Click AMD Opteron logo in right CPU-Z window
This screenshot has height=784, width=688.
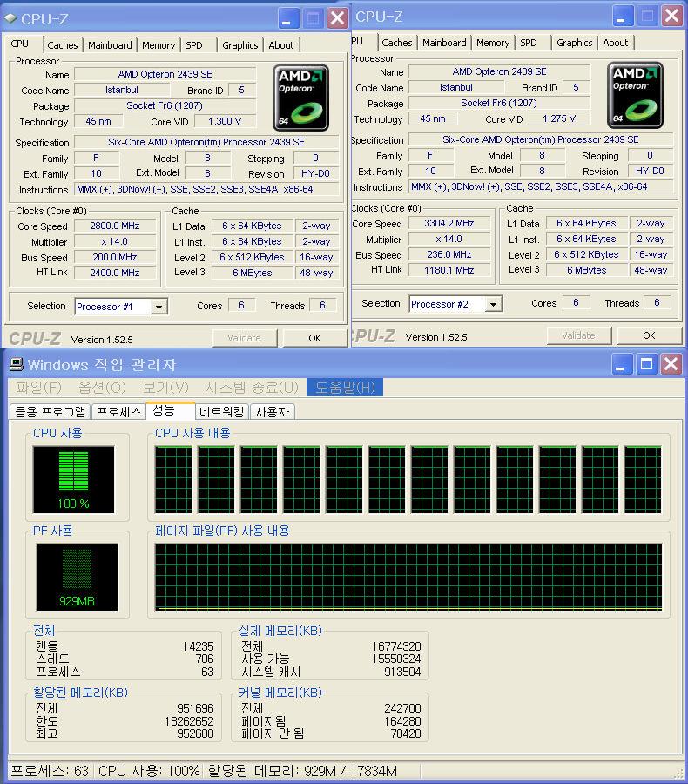636,95
